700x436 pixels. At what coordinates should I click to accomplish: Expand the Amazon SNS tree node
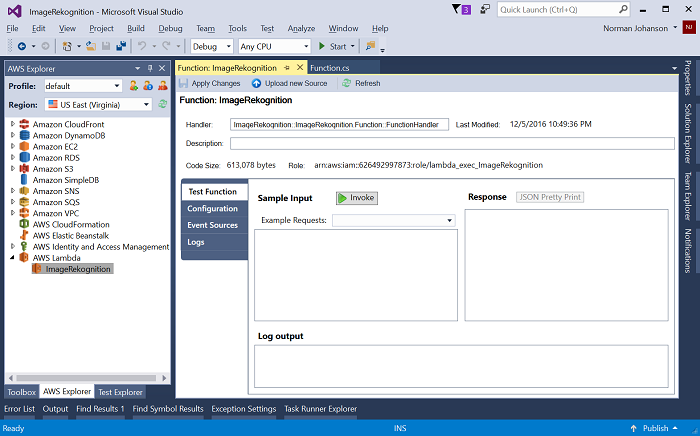(x=13, y=191)
